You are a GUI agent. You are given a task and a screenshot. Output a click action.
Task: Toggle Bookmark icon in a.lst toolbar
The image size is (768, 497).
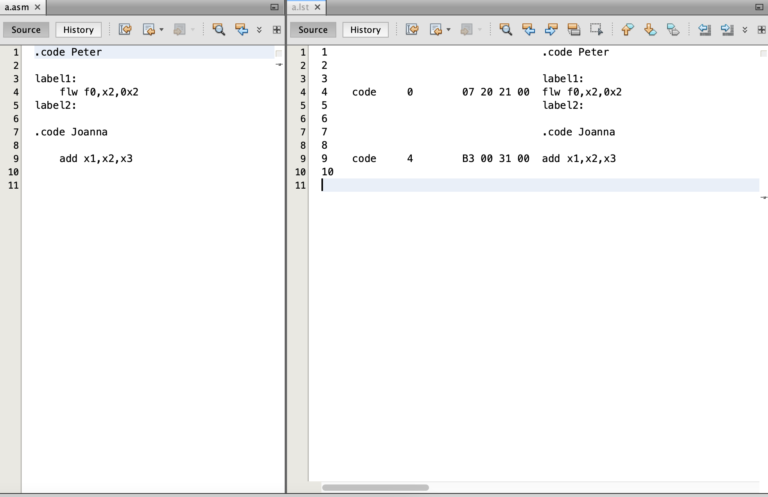click(x=673, y=29)
